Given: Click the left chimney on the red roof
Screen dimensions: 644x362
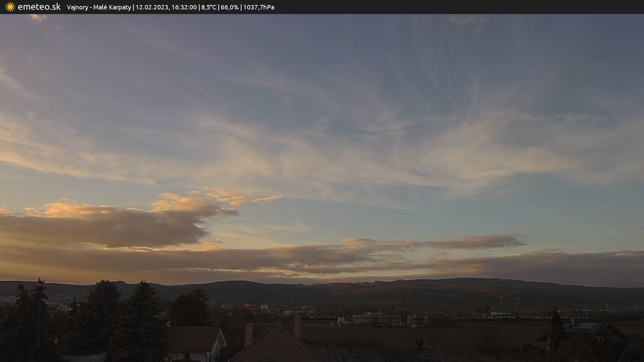Looking at the screenshot, I should click(249, 335).
